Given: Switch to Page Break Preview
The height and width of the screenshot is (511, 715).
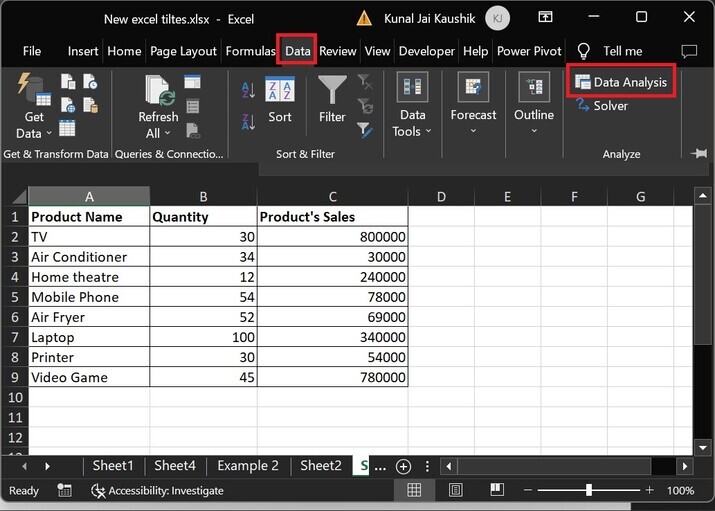Looking at the screenshot, I should click(497, 490).
